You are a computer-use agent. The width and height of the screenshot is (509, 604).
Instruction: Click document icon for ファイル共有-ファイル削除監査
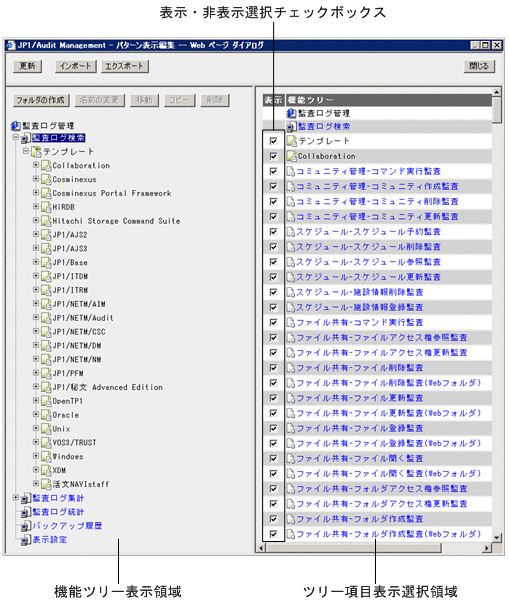(291, 368)
